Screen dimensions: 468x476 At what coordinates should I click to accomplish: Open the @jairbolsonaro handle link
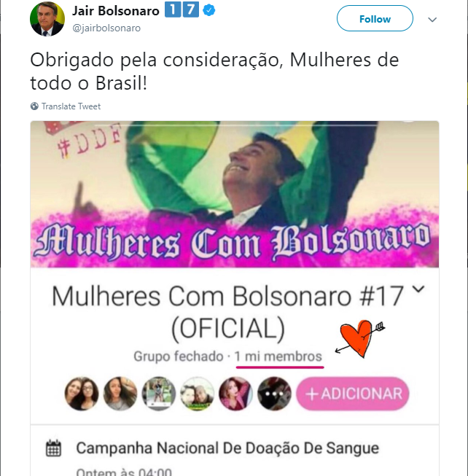point(106,28)
